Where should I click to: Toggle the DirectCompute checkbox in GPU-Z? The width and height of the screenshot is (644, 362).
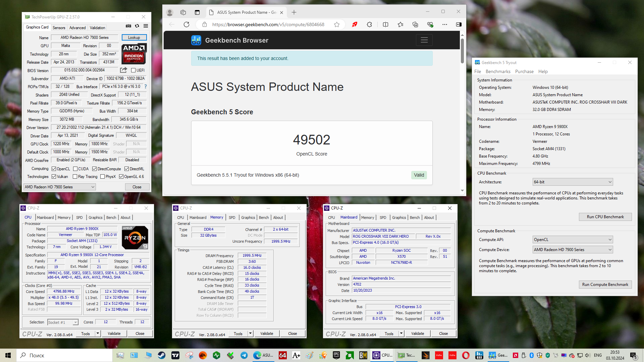click(x=94, y=169)
